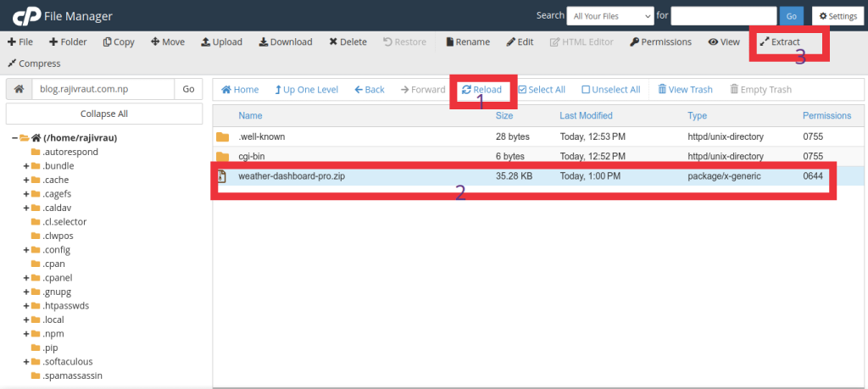
Task: Expand the .bundle tree folder
Action: (x=26, y=166)
